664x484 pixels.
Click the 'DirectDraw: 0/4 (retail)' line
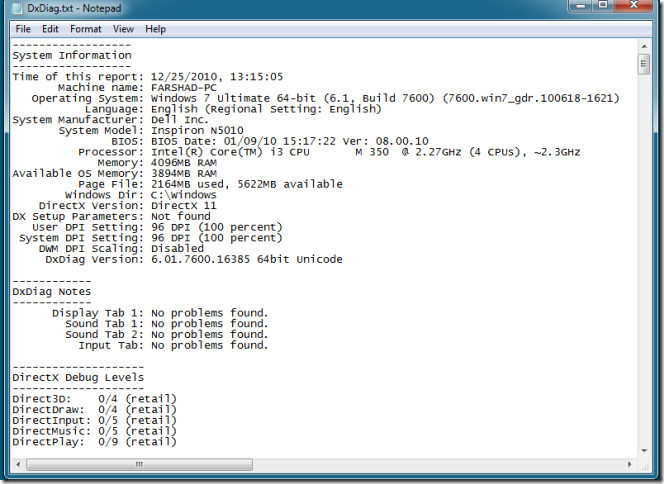(94, 410)
